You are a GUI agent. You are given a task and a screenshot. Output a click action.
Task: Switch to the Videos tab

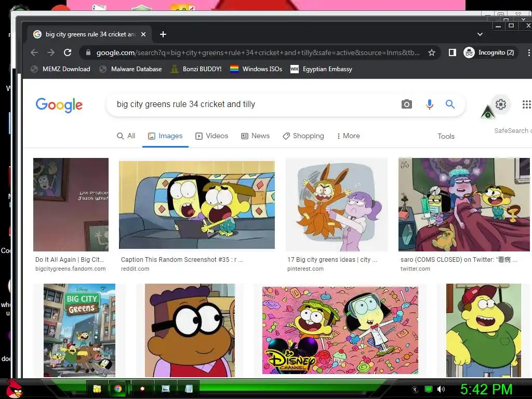212,136
